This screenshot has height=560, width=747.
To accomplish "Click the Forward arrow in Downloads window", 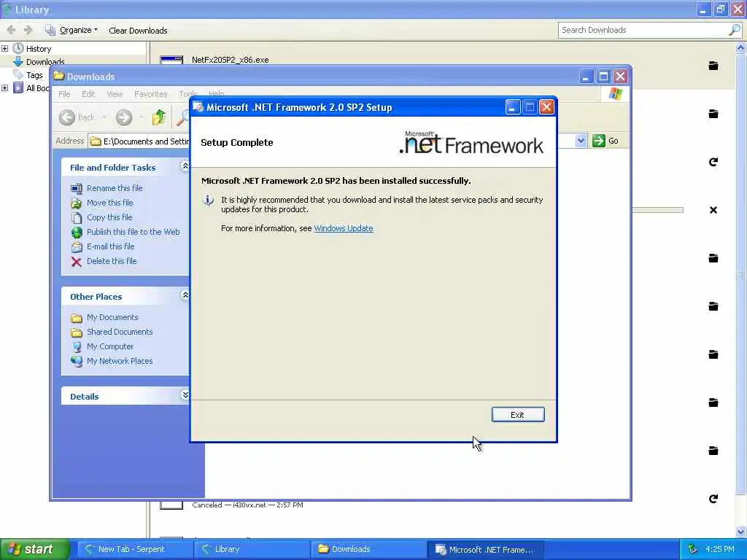I will click(x=124, y=117).
